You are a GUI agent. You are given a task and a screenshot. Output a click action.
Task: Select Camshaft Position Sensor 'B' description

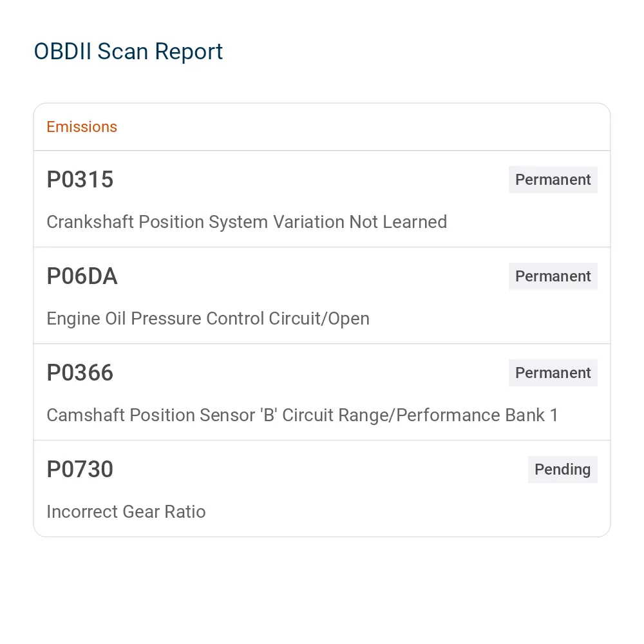302,415
